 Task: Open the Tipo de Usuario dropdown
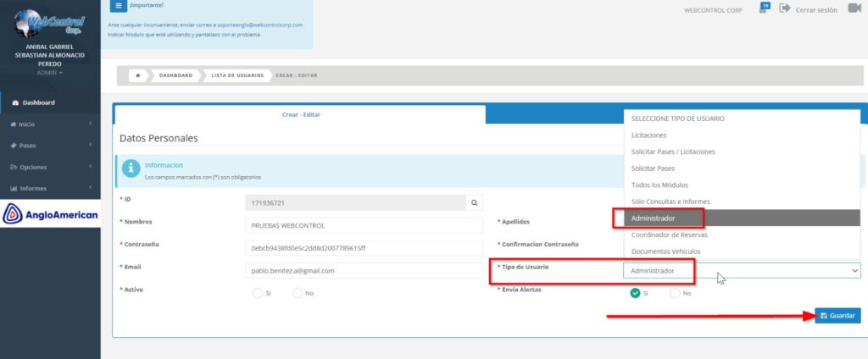pos(742,270)
